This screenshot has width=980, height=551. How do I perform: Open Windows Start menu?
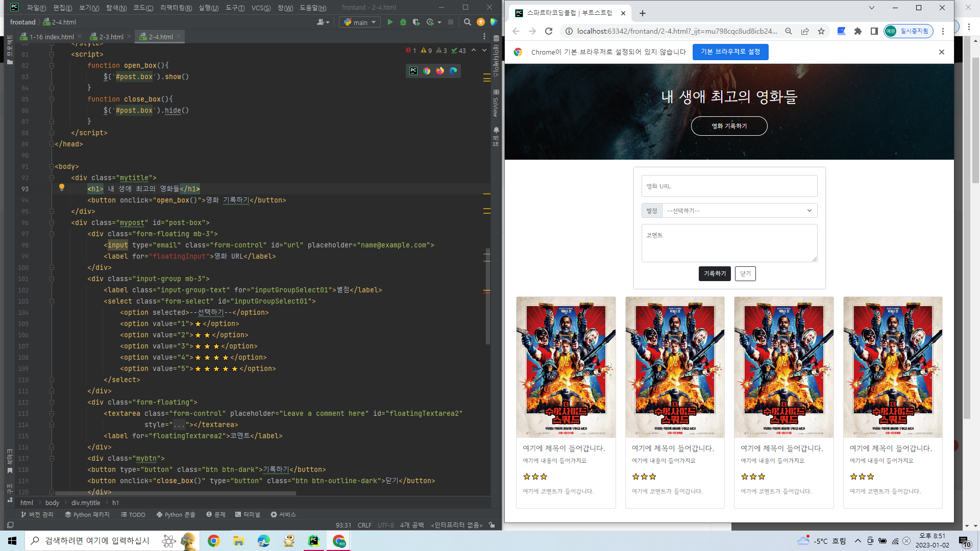[12, 541]
